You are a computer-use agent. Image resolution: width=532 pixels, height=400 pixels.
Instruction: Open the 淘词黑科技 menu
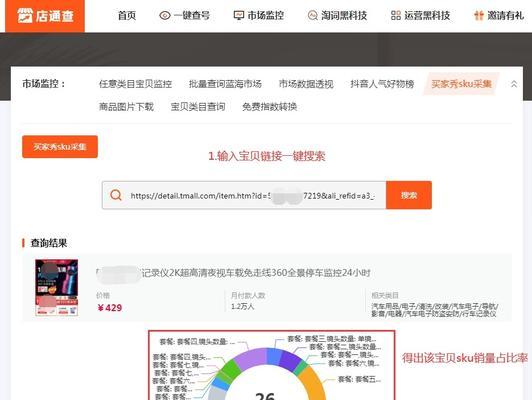click(344, 16)
